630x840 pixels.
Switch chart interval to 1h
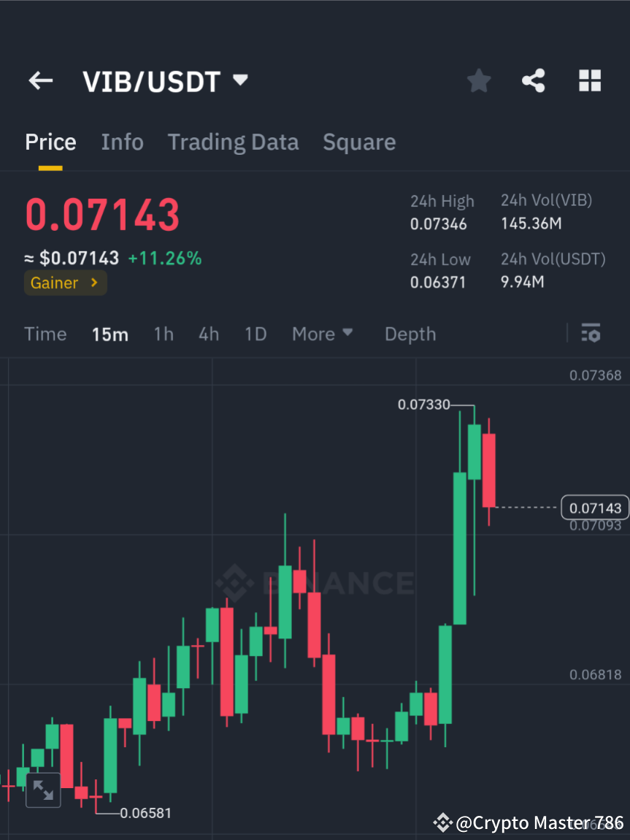pos(164,334)
